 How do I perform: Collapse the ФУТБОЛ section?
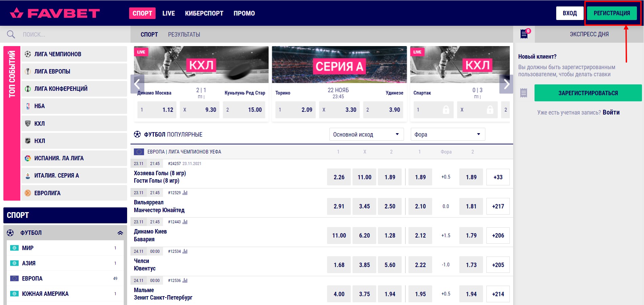tap(120, 233)
